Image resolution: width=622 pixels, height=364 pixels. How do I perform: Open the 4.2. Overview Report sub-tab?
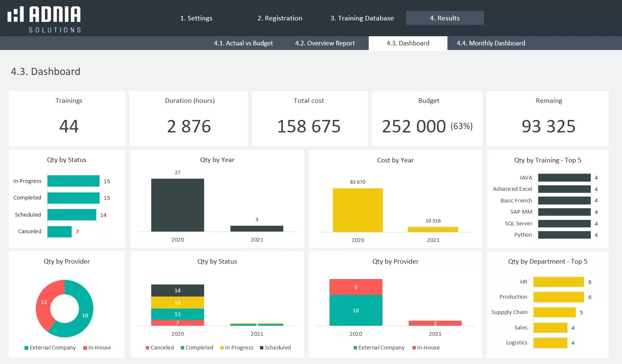pos(325,43)
